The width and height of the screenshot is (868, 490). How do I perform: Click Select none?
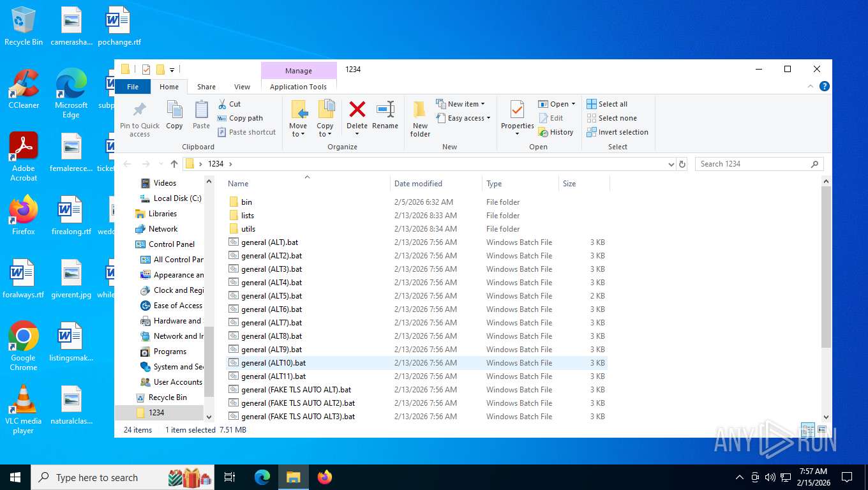tap(611, 118)
